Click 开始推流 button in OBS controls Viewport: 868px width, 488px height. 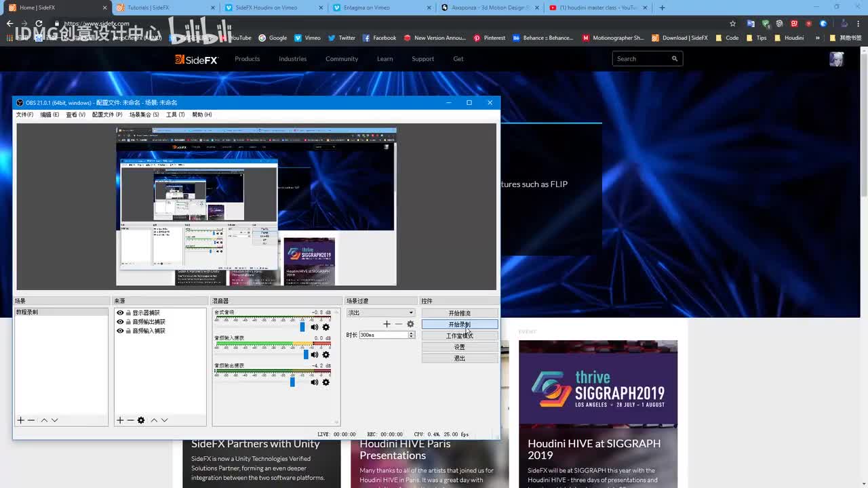(460, 313)
